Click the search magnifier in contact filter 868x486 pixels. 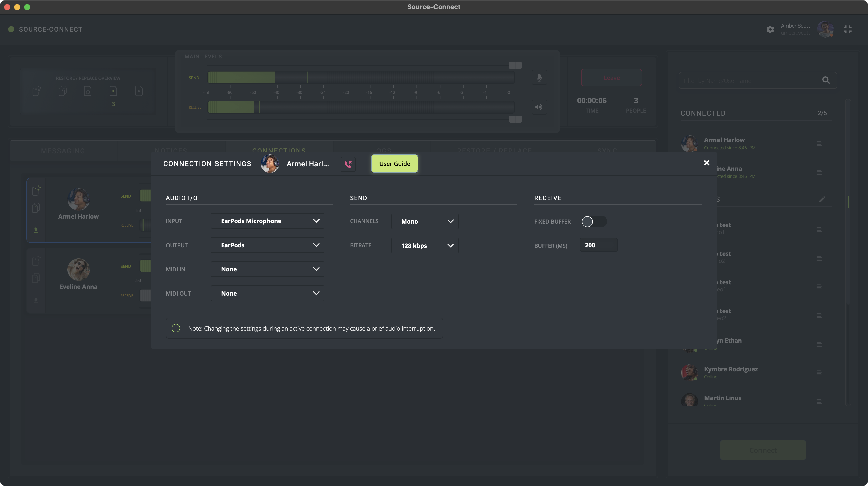click(x=826, y=80)
